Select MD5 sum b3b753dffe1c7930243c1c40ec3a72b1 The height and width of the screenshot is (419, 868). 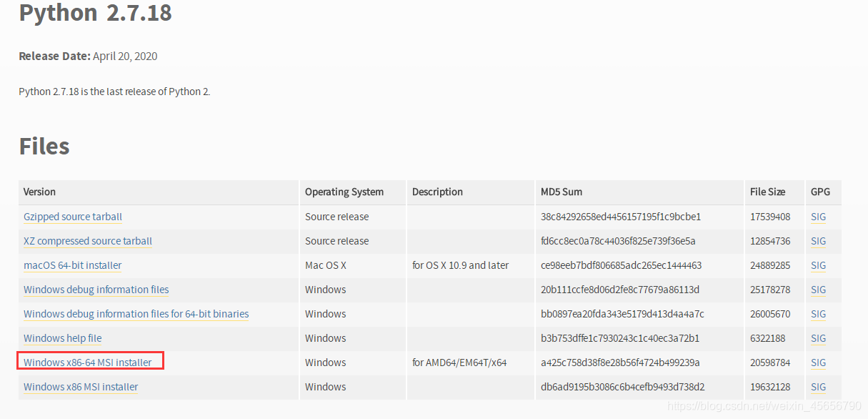tap(620, 338)
